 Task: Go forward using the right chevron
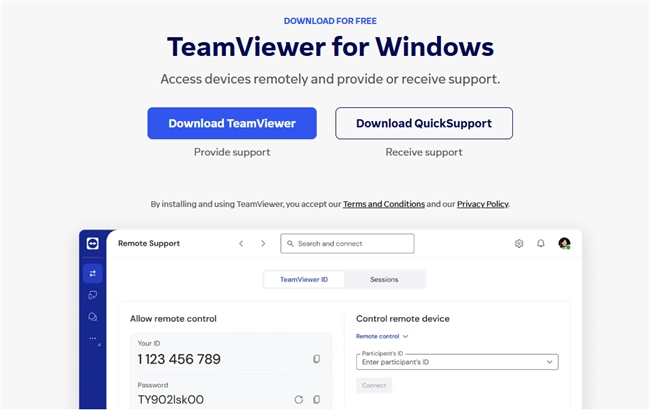point(263,243)
